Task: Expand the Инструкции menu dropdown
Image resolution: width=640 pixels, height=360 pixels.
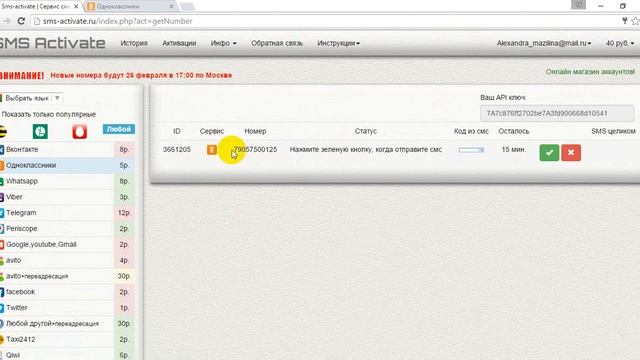Action: tap(338, 43)
